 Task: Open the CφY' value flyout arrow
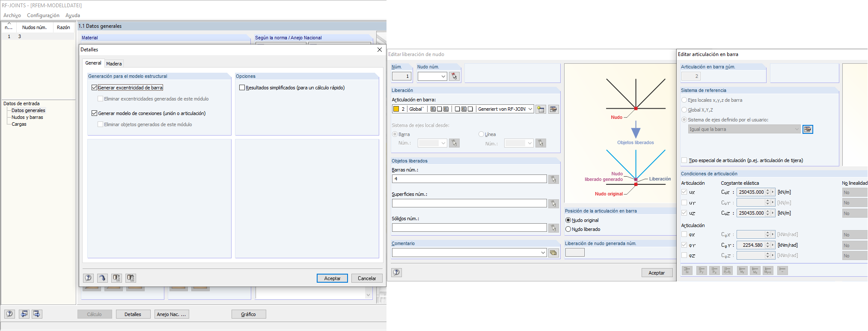tap(773, 245)
